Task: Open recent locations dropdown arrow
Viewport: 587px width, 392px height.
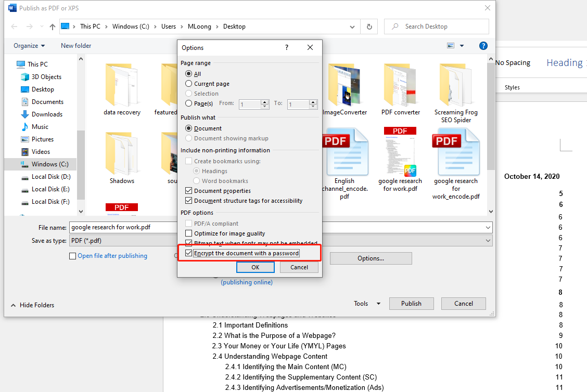Action: coord(42,27)
